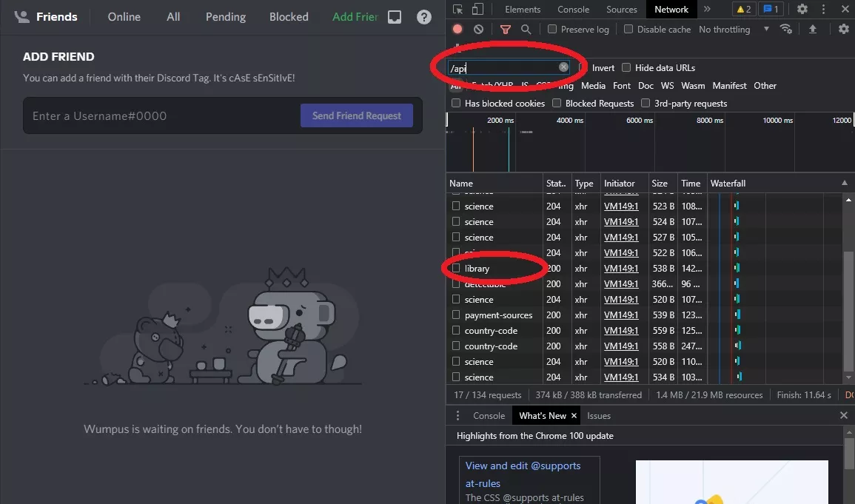
Task: Clear the network log icon
Action: click(478, 29)
